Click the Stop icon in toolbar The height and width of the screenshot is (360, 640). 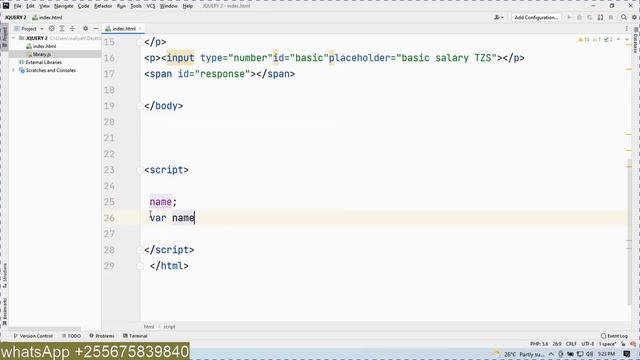coord(611,18)
